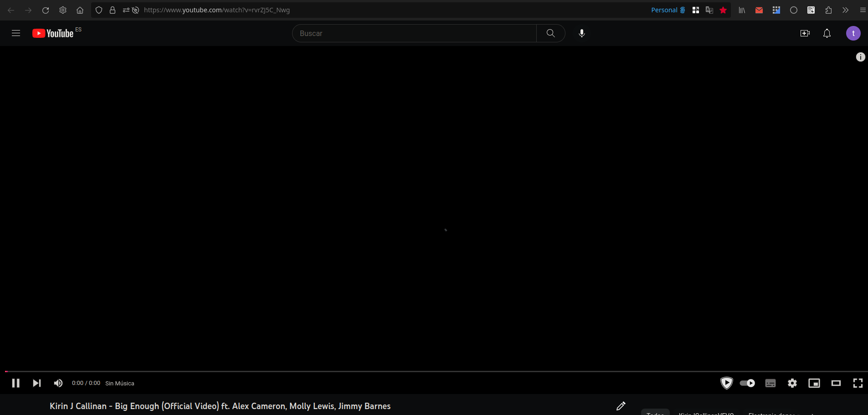Screen dimensions: 868x415
Task: Enter fullscreen playback
Action: click(858, 383)
